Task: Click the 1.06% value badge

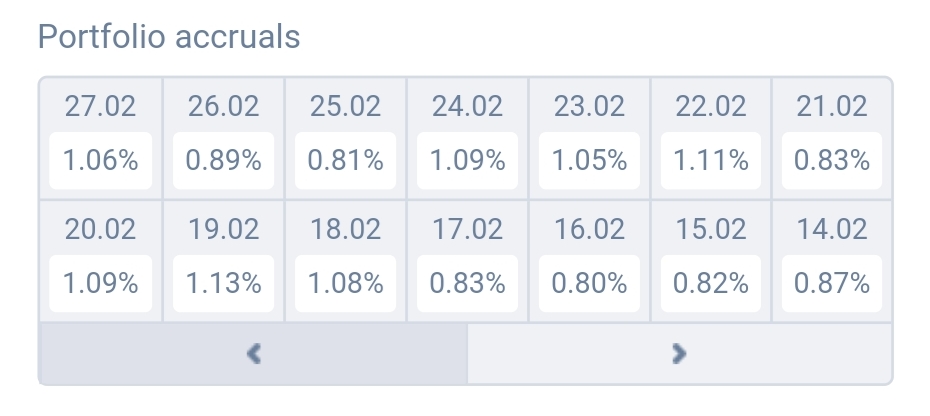Action: tap(101, 160)
